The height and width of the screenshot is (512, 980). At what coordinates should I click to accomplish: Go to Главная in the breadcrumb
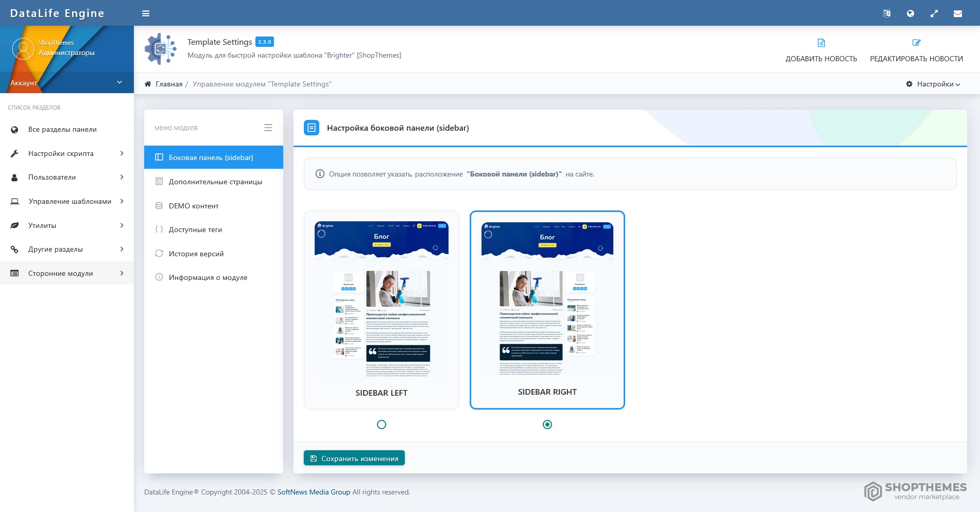169,84
